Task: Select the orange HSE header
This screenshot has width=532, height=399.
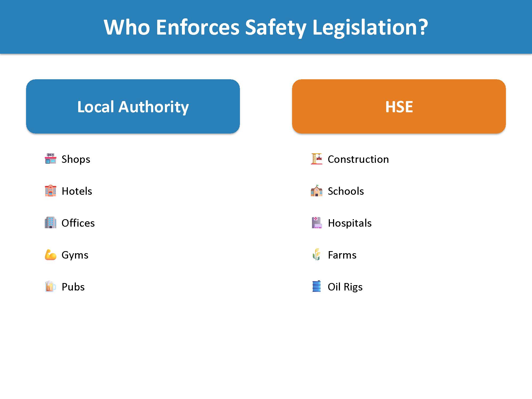Action: (398, 106)
